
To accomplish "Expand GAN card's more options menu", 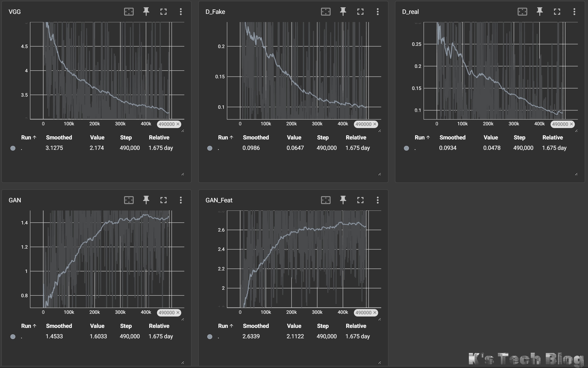I will pyautogui.click(x=181, y=200).
